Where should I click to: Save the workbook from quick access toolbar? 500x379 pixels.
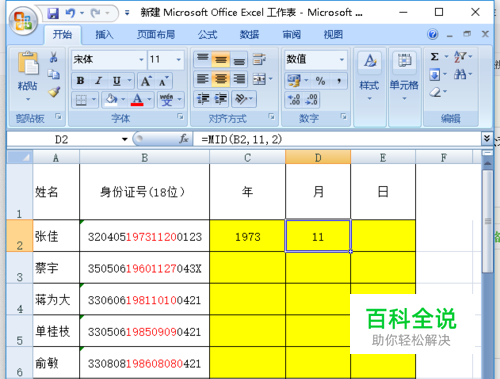click(x=53, y=13)
